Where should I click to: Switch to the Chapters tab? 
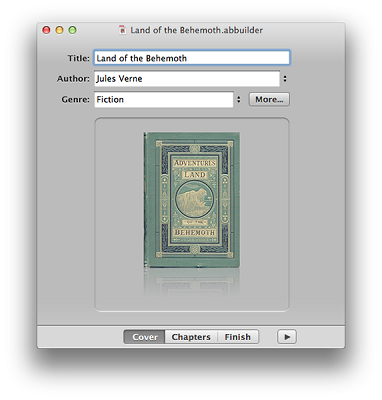coord(191,337)
